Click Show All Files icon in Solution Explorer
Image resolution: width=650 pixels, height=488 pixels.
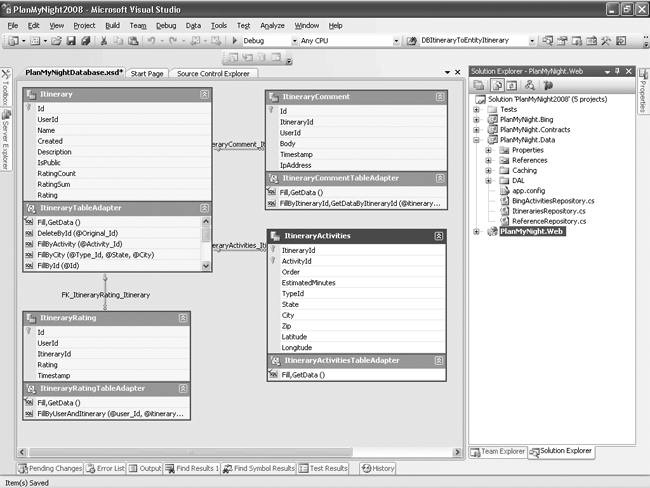[497, 85]
